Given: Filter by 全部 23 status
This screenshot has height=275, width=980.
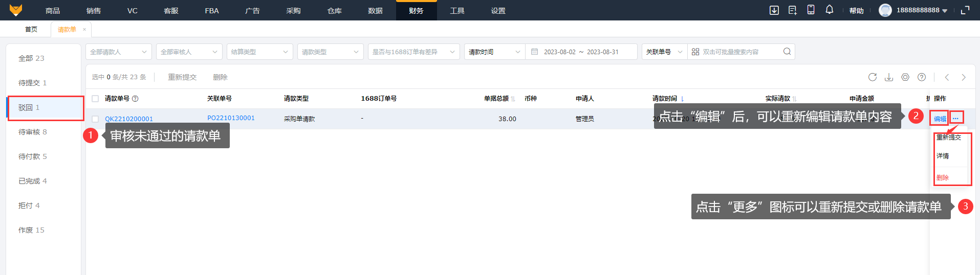Looking at the screenshot, I should click(31, 58).
